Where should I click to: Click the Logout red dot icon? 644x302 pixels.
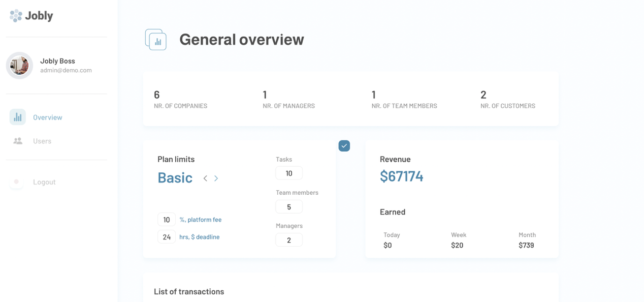[x=16, y=182]
